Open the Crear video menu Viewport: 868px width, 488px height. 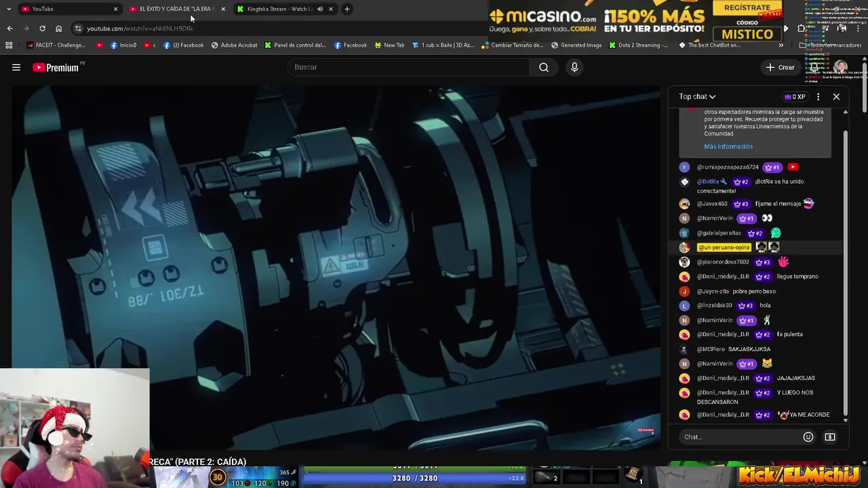click(x=780, y=67)
